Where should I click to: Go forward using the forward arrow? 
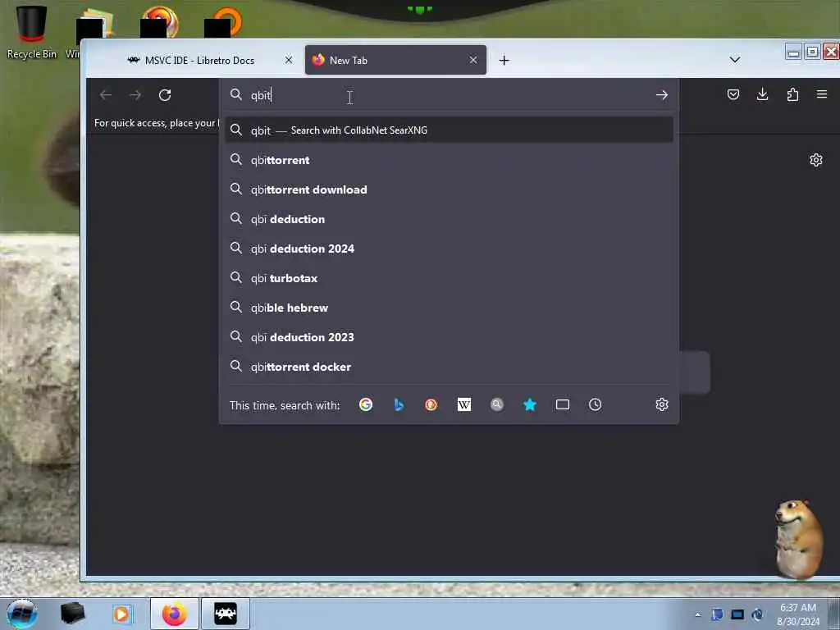coord(135,95)
